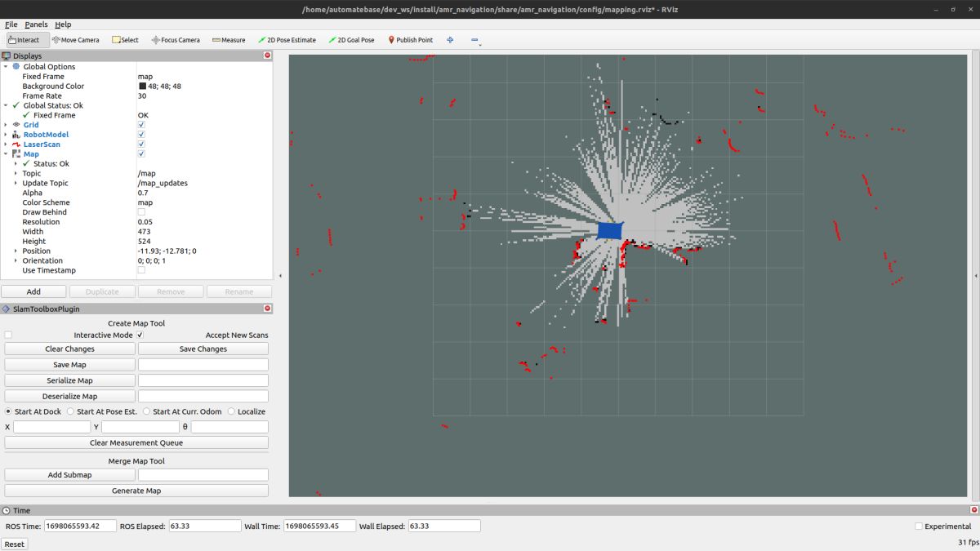Click the X coordinate input field
The height and width of the screenshot is (551, 980).
tap(52, 427)
